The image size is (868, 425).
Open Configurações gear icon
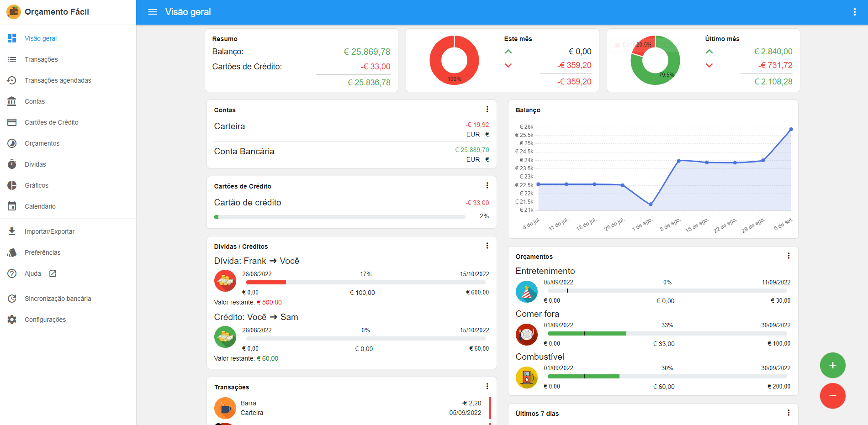click(x=12, y=320)
